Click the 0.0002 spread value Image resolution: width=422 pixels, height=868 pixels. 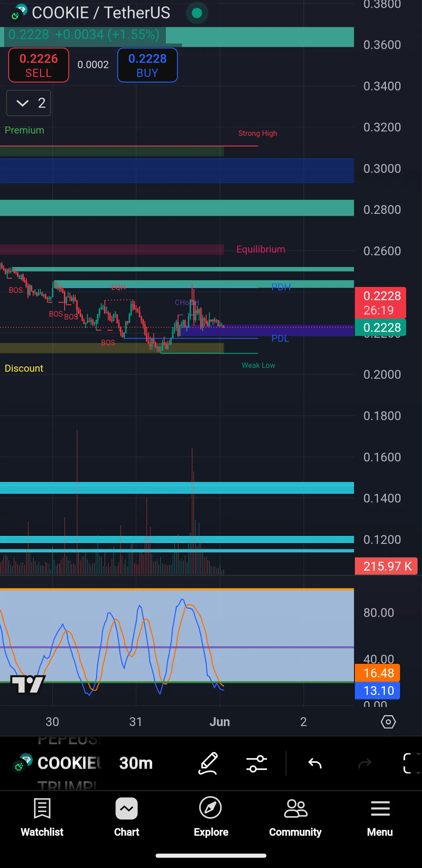[x=93, y=65]
